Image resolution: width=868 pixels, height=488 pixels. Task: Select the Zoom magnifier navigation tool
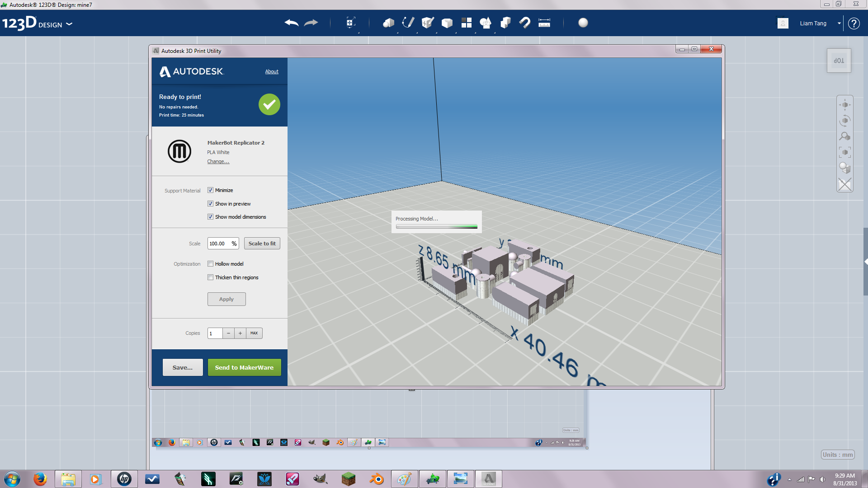[x=844, y=136]
